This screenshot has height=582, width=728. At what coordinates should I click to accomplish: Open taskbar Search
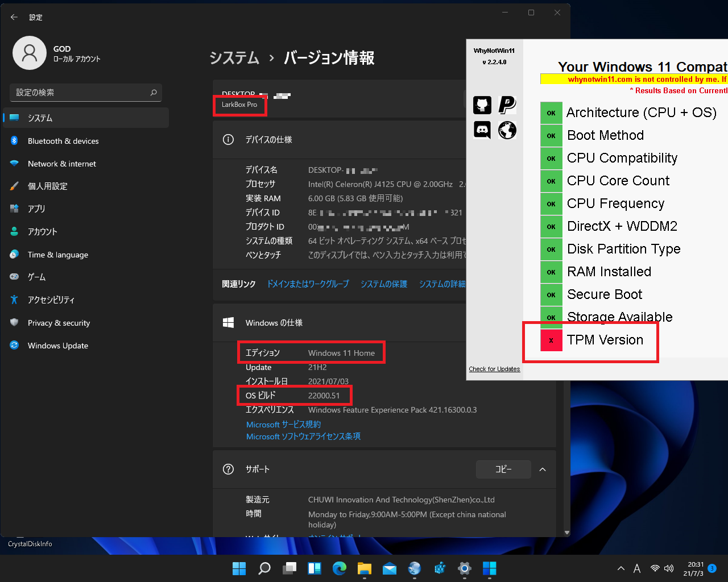pyautogui.click(x=264, y=568)
